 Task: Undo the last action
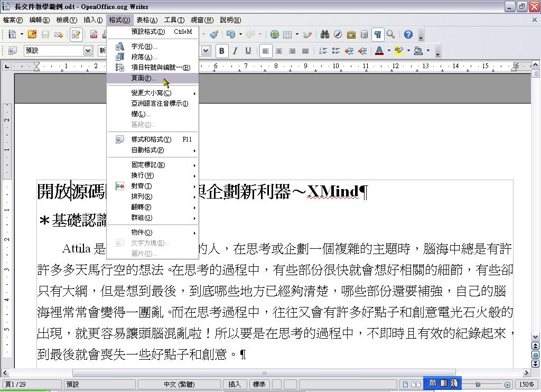coord(231,34)
